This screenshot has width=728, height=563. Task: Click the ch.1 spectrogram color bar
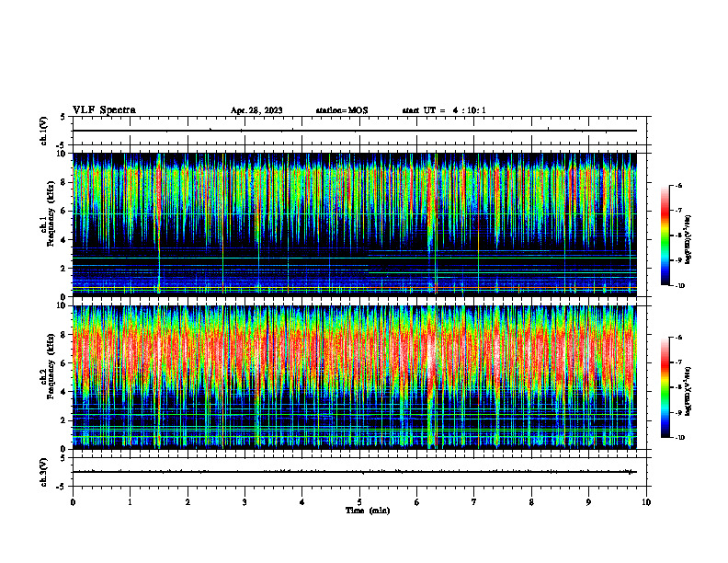click(665, 236)
